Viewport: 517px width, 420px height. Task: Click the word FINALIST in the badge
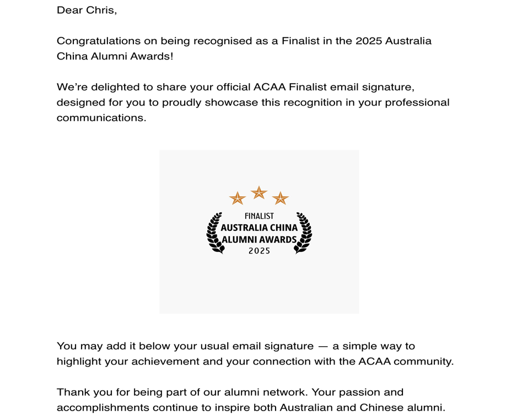259,217
